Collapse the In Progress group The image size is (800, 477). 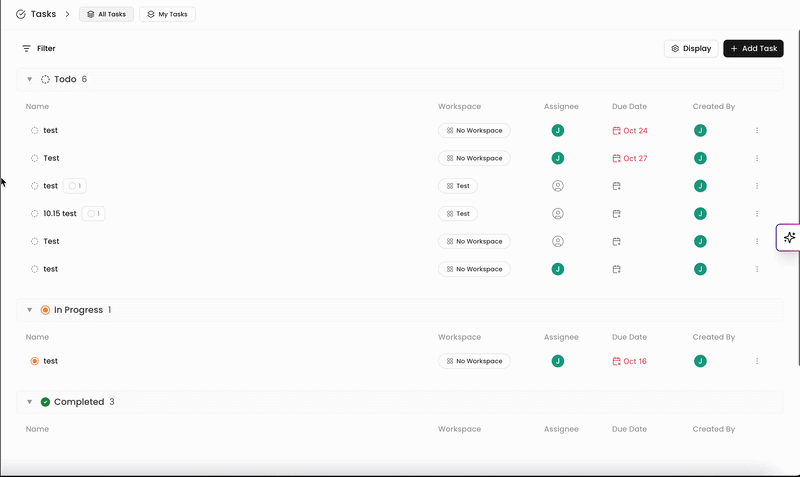pos(30,310)
